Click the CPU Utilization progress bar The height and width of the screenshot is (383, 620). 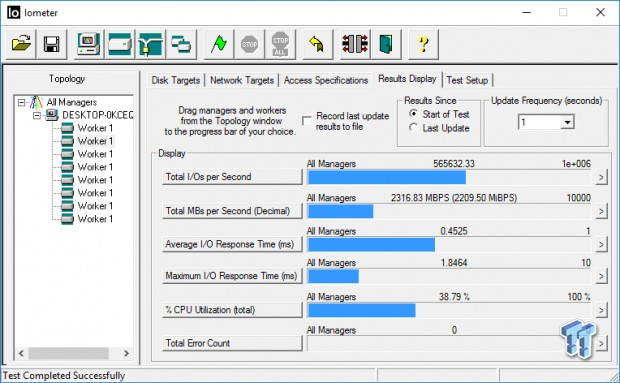[x=449, y=310]
